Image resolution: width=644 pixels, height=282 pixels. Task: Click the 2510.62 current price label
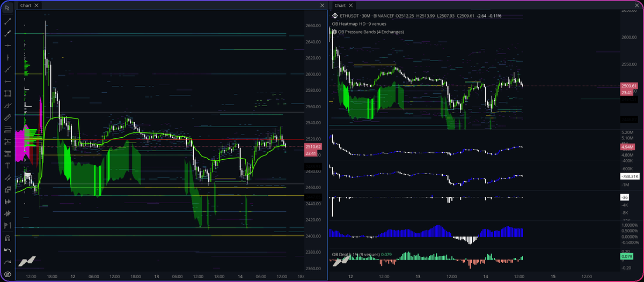pos(313,146)
